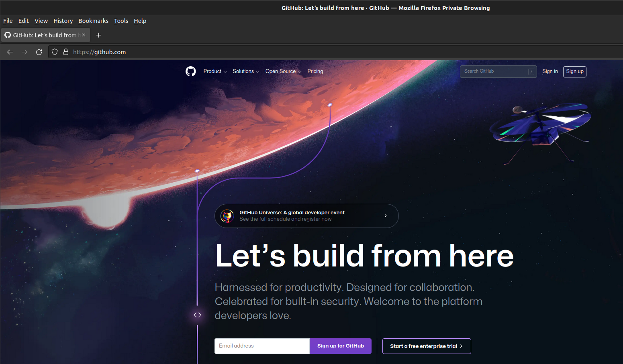
Task: Open the Help menu
Action: [x=140, y=21]
